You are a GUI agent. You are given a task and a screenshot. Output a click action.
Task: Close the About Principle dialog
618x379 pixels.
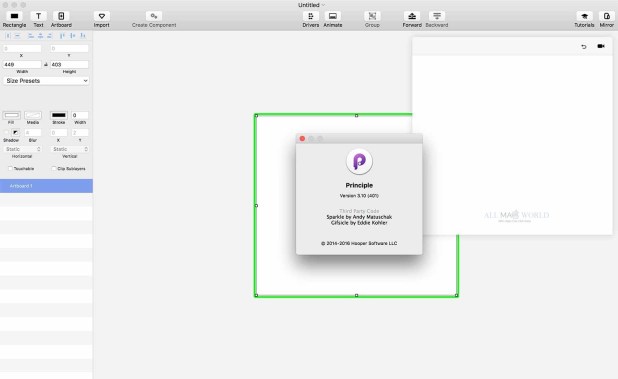[302, 139]
